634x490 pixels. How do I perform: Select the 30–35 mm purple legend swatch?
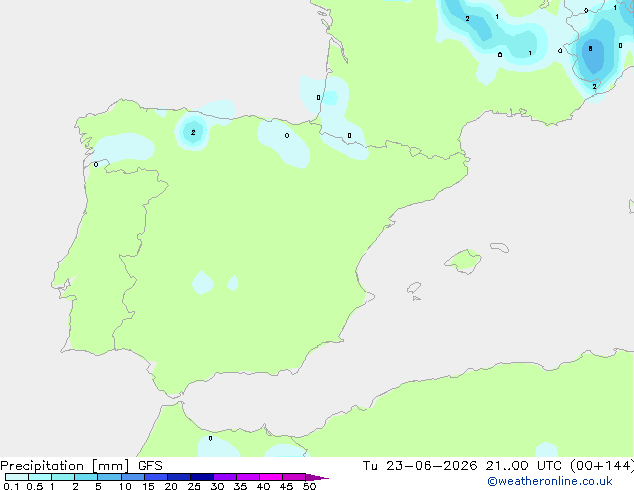(x=225, y=477)
